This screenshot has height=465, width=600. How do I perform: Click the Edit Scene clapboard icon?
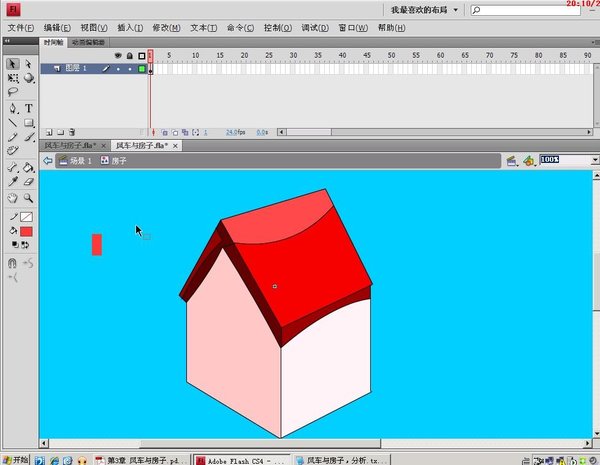[512, 161]
